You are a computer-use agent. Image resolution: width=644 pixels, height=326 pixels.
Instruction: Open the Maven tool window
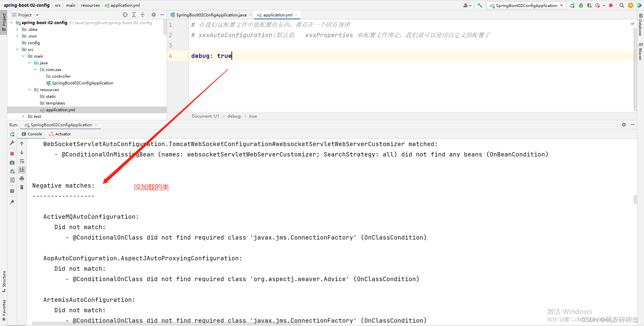click(640, 51)
